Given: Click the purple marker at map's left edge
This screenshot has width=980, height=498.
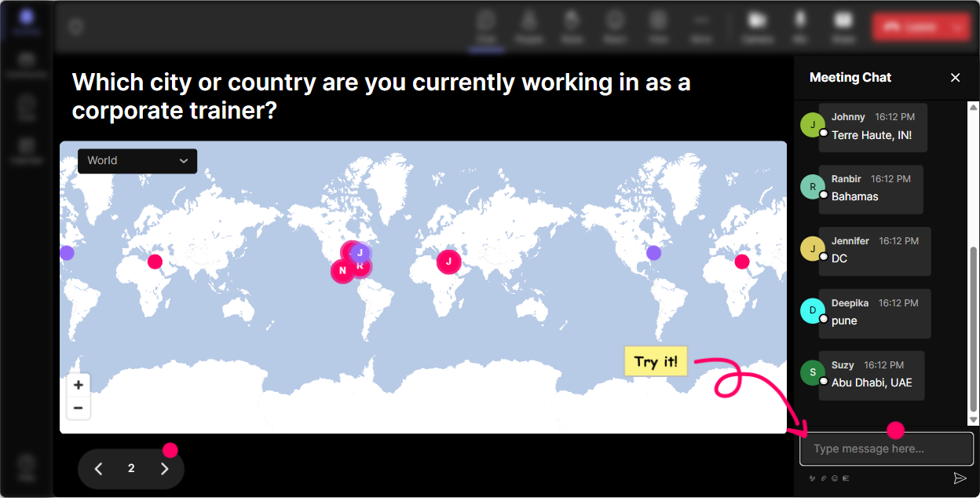Looking at the screenshot, I should click(x=67, y=253).
